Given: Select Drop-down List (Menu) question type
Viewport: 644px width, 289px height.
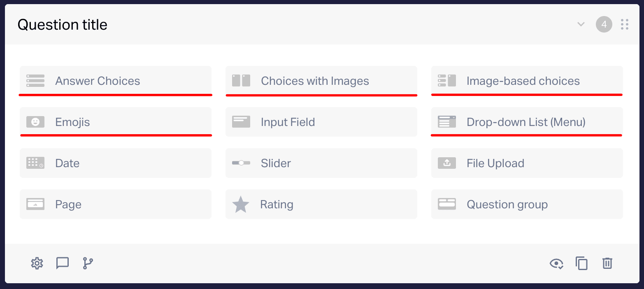Looking at the screenshot, I should pos(527,122).
